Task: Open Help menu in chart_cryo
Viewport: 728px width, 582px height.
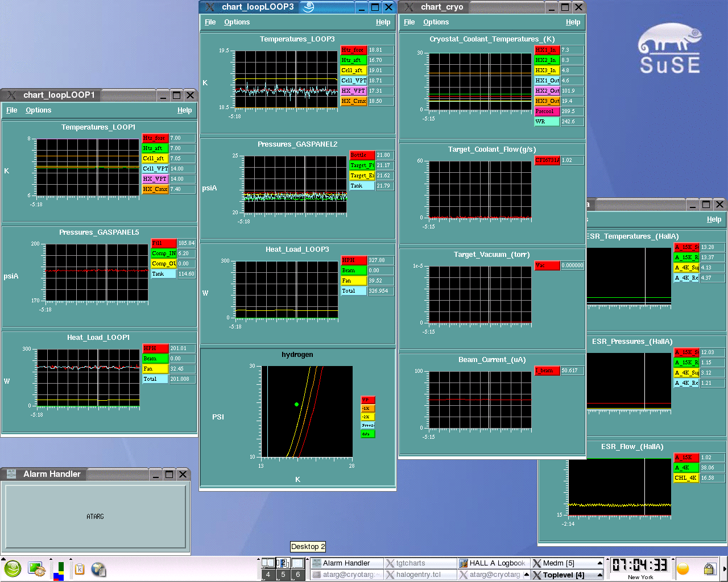Action: 573,22
